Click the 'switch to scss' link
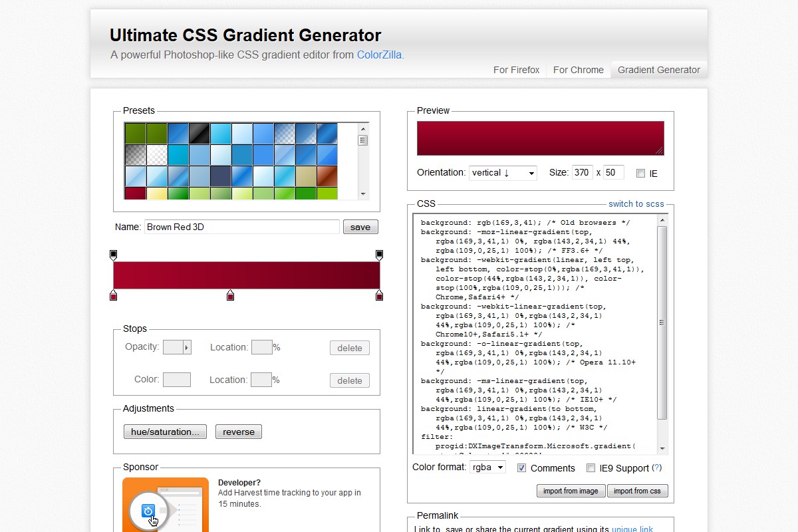Viewport: 798px width, 532px height. click(636, 204)
